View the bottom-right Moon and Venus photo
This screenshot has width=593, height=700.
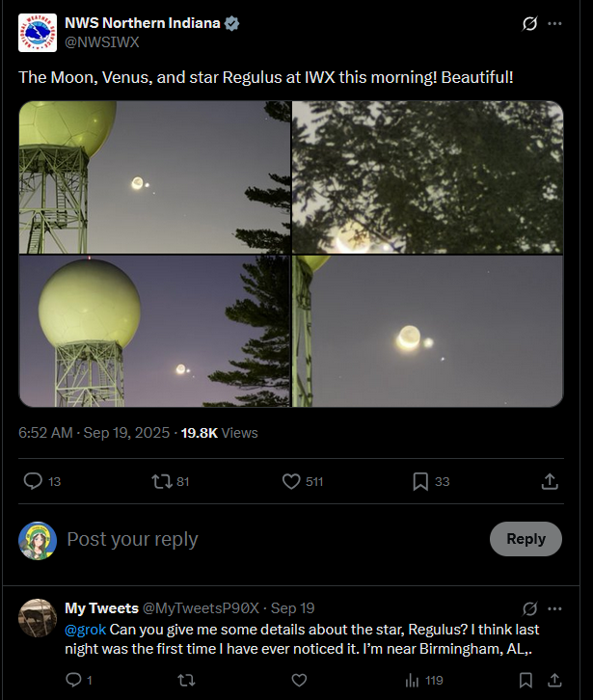pos(427,331)
